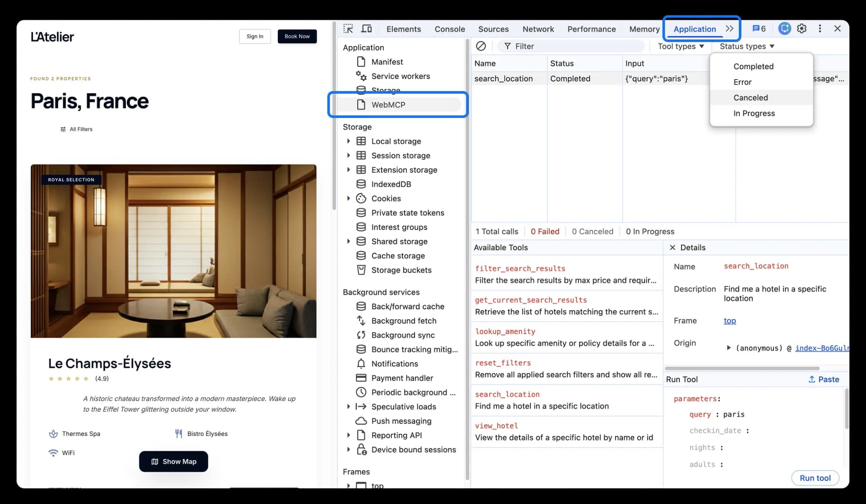Click the Filter input field
This screenshot has width=866, height=504.
[x=571, y=46]
